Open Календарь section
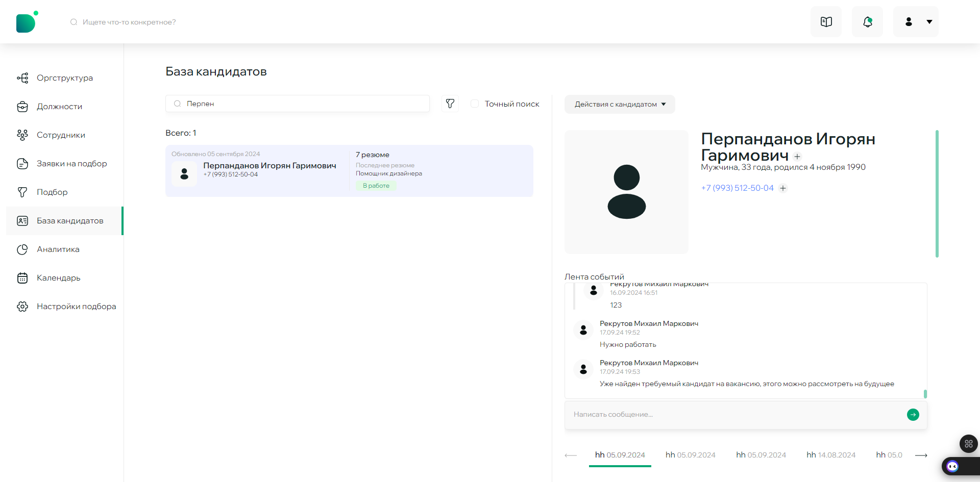980x482 pixels. coord(64,278)
